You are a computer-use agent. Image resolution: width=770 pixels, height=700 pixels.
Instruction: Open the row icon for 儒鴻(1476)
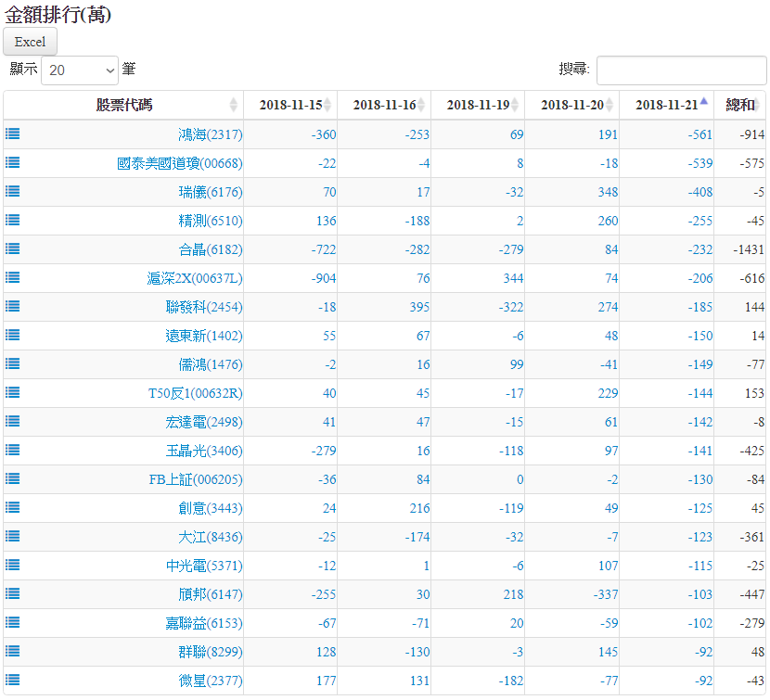click(13, 363)
